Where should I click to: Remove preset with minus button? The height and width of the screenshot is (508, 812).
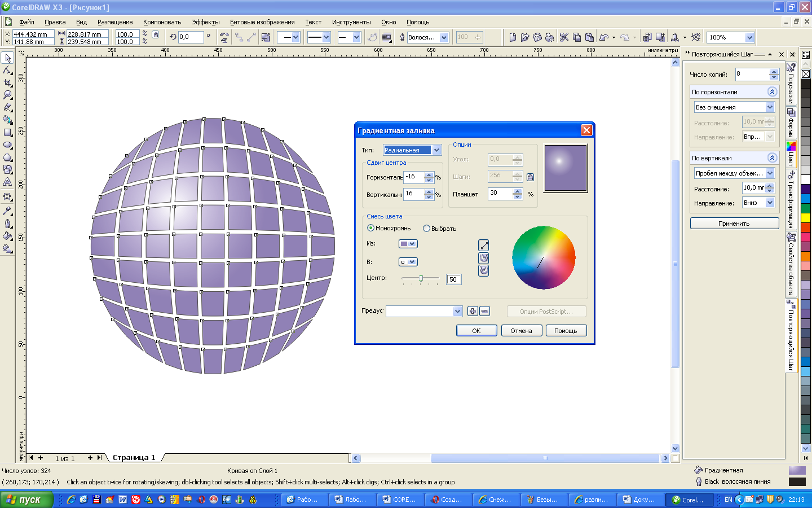point(484,311)
